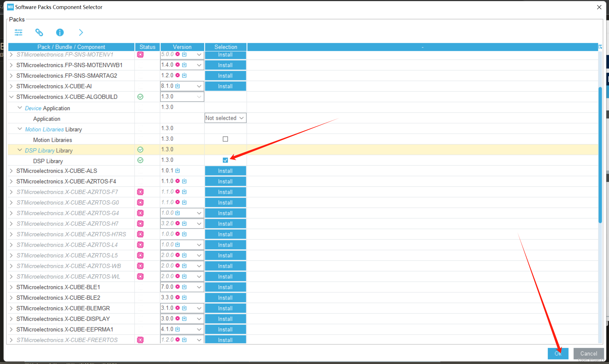Viewport: 609px width, 364px height.
Task: Click the green check status of DSP Library component
Action: [x=140, y=160]
